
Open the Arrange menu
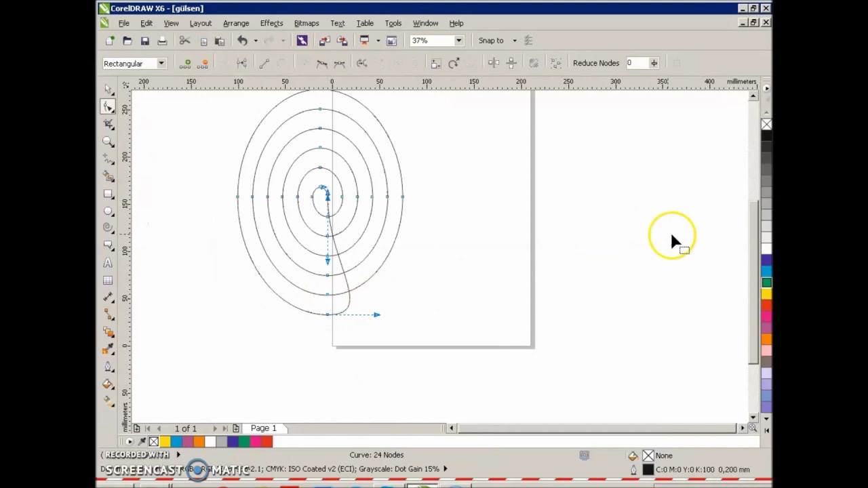(236, 23)
